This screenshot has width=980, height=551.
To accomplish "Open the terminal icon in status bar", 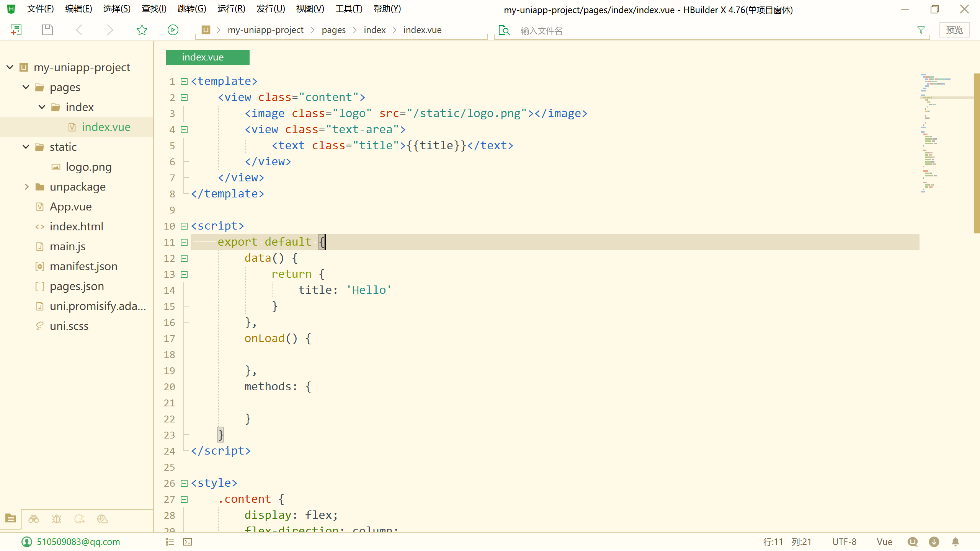I will tap(188, 542).
